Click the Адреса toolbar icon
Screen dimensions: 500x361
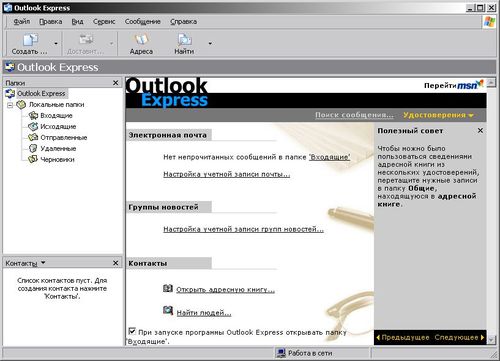coord(141,40)
